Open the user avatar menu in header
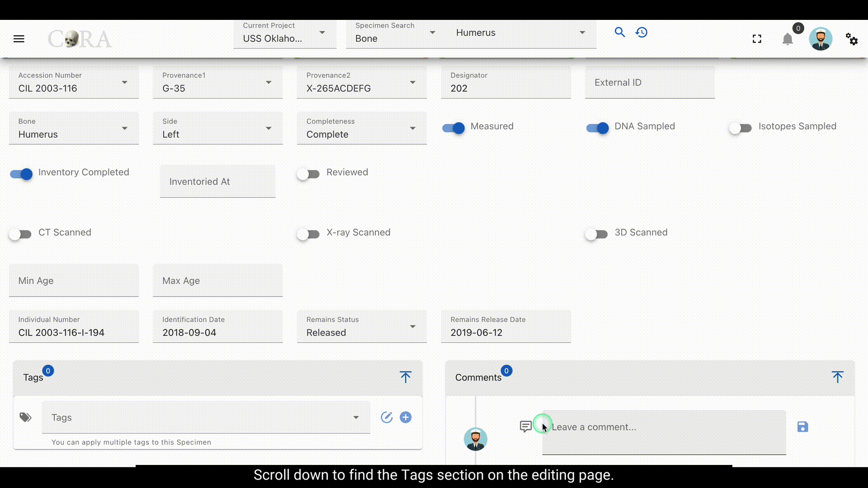The width and height of the screenshot is (868, 488). pyautogui.click(x=821, y=39)
